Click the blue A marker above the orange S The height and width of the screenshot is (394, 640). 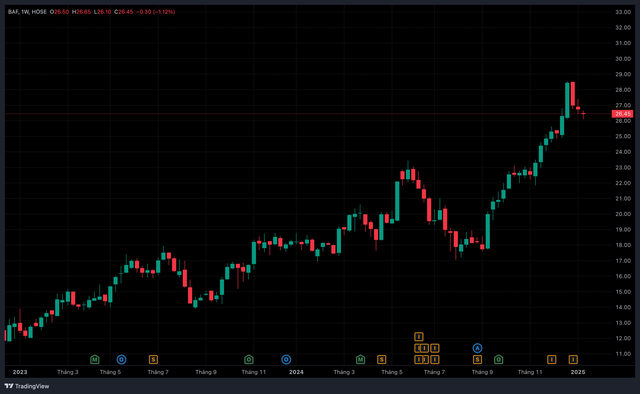click(x=477, y=348)
